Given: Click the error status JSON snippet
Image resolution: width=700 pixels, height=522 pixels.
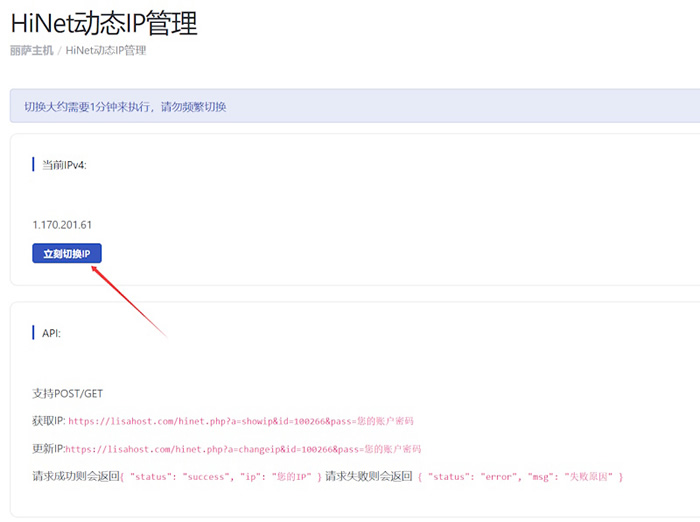Looking at the screenshot, I should point(520,477).
